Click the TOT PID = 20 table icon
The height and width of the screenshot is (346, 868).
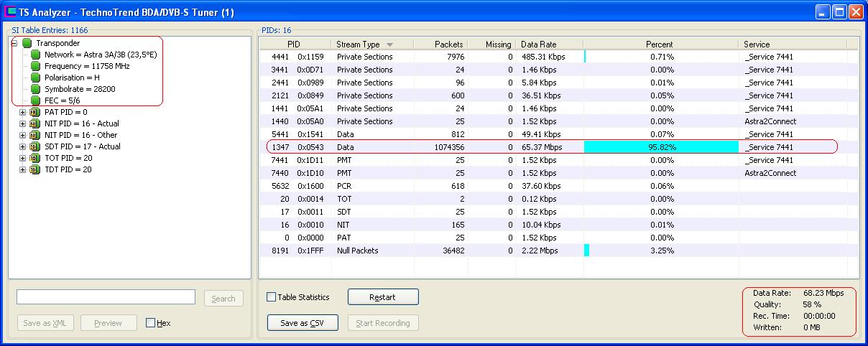(34, 158)
